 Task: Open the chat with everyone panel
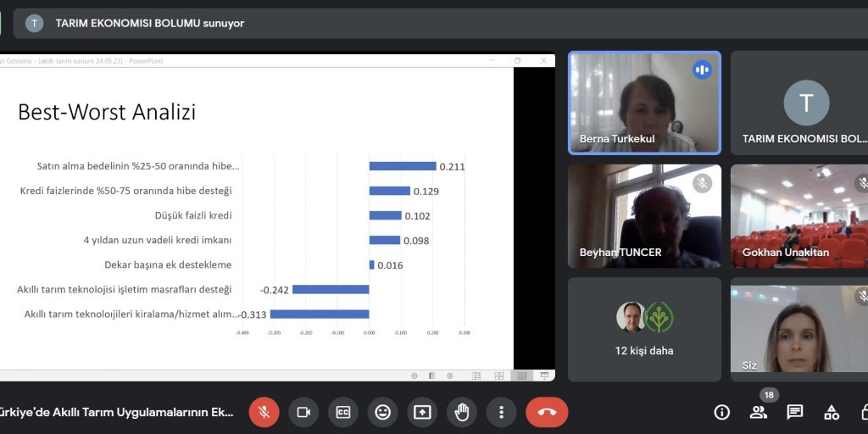coord(794,412)
